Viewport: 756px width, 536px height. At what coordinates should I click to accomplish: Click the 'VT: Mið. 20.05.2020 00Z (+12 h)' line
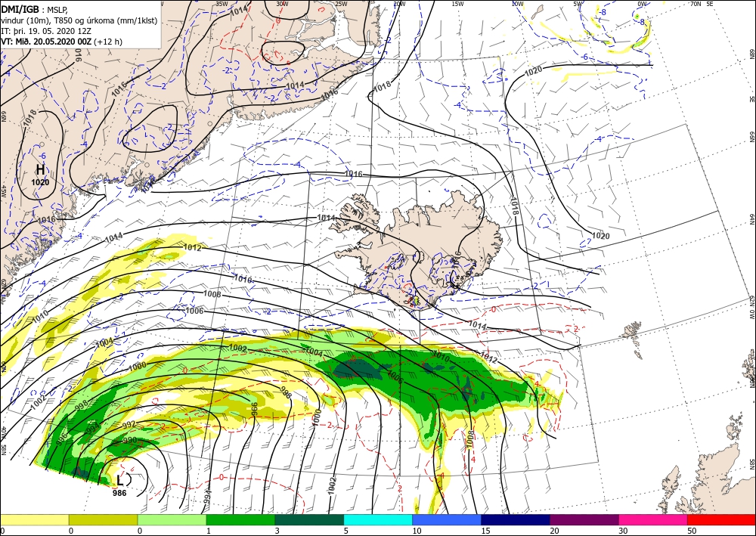tap(62, 42)
